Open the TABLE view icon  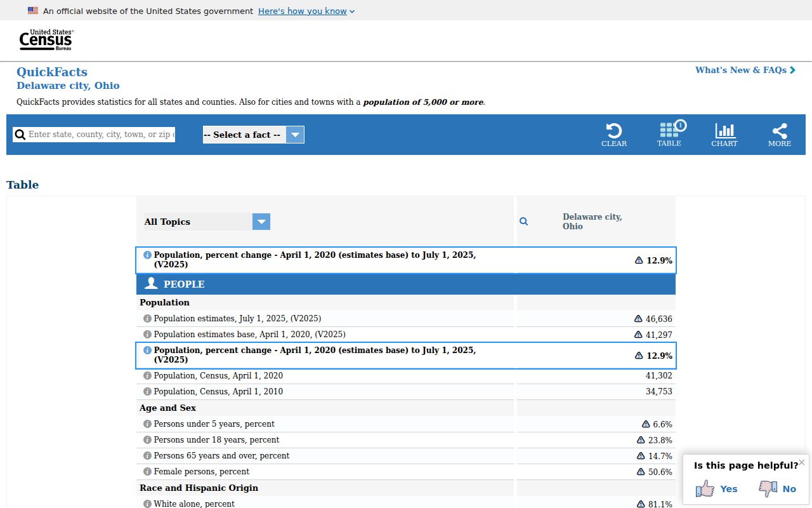pos(669,134)
